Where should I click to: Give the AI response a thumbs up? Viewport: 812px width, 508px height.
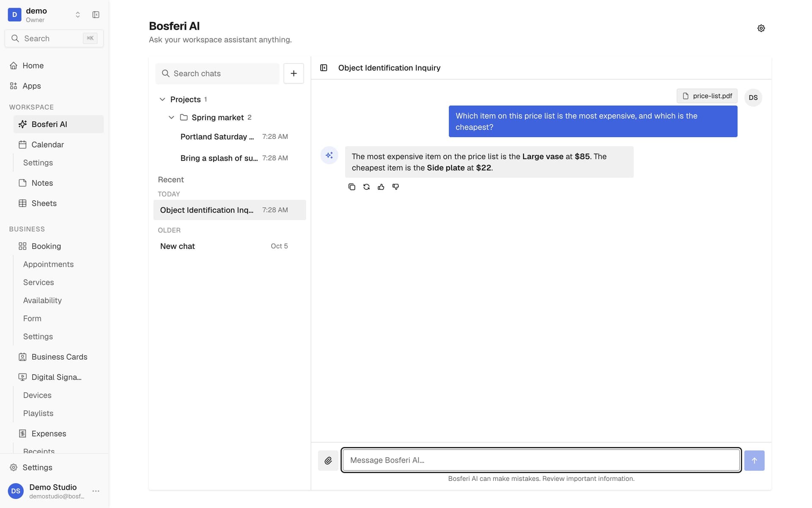click(x=381, y=187)
